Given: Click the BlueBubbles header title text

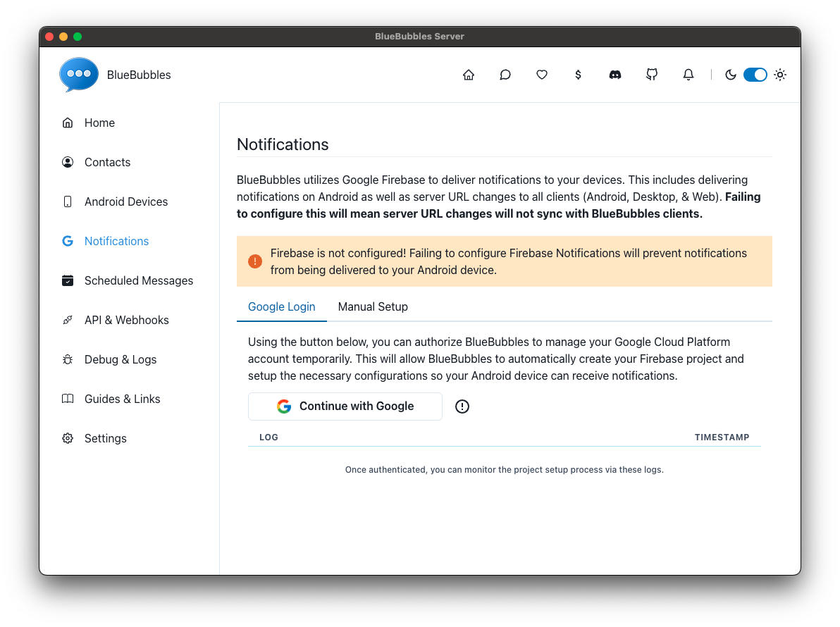Looking at the screenshot, I should point(139,75).
